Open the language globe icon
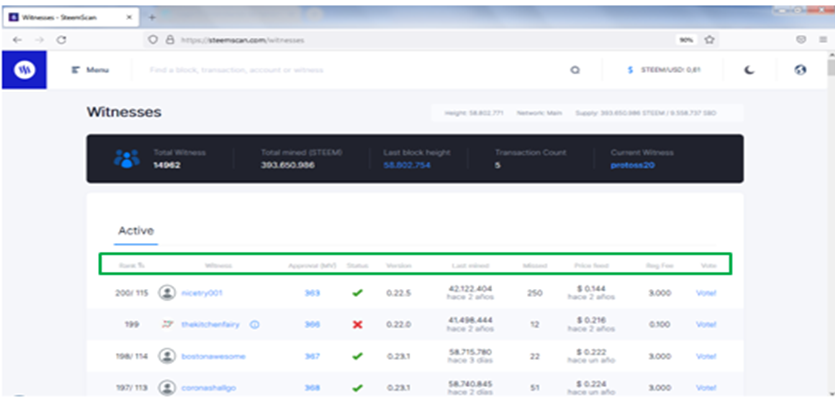836x400 pixels. (800, 70)
